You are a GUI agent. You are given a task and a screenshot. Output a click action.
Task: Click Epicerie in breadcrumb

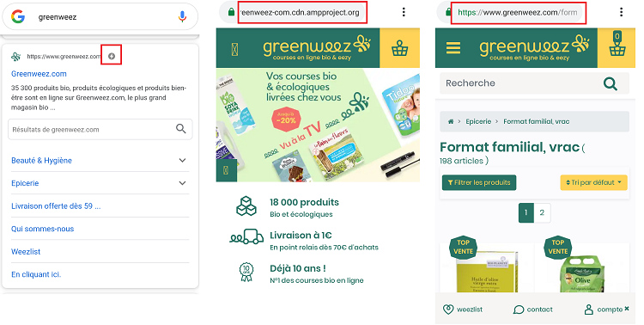point(478,122)
